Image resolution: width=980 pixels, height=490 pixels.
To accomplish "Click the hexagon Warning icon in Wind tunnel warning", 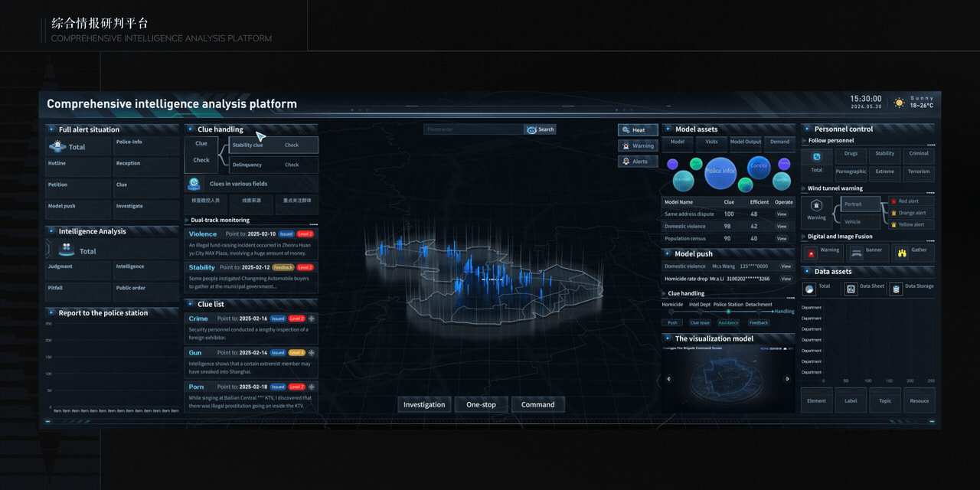I will (817, 205).
